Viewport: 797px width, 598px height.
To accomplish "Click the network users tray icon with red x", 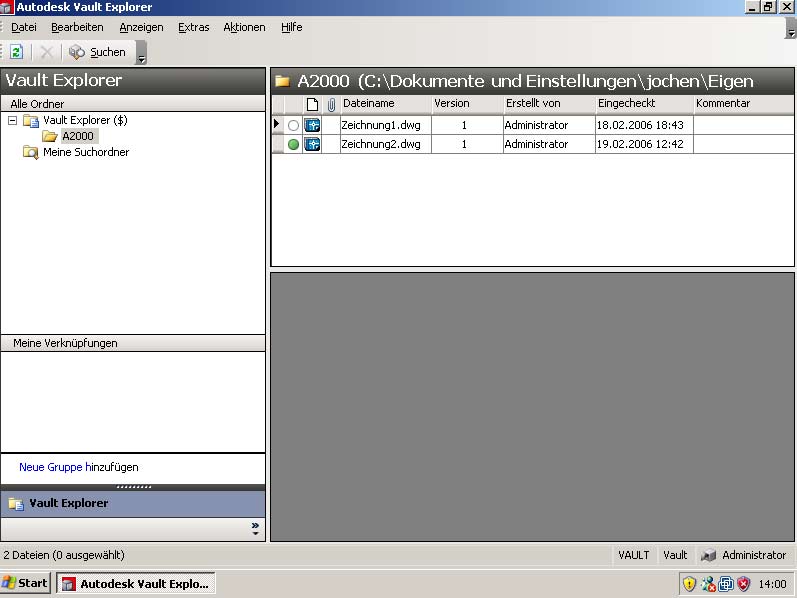I will pos(708,584).
